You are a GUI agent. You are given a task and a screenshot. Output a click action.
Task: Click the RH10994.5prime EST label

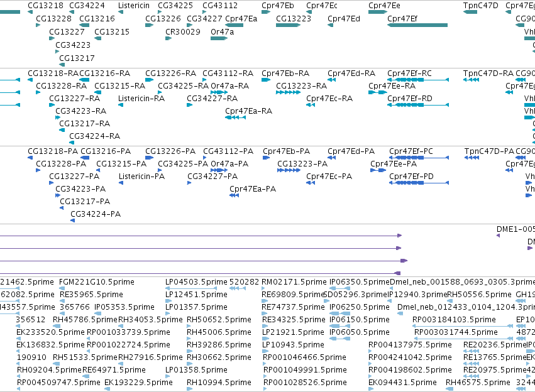(x=219, y=383)
